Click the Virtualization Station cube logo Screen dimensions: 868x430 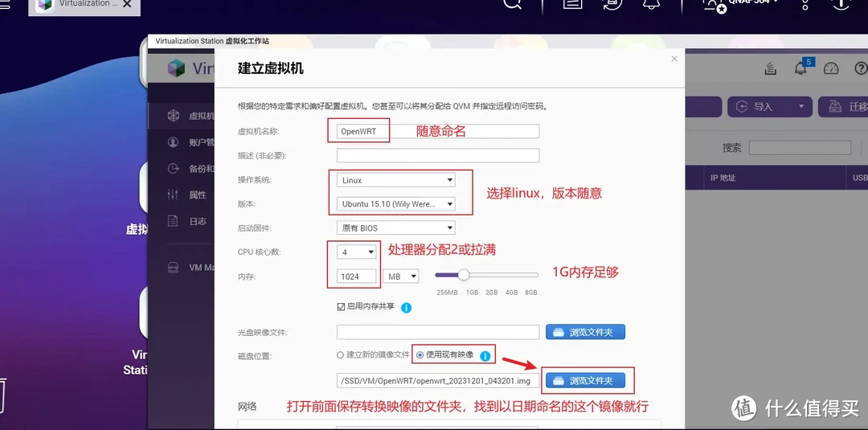tap(177, 68)
